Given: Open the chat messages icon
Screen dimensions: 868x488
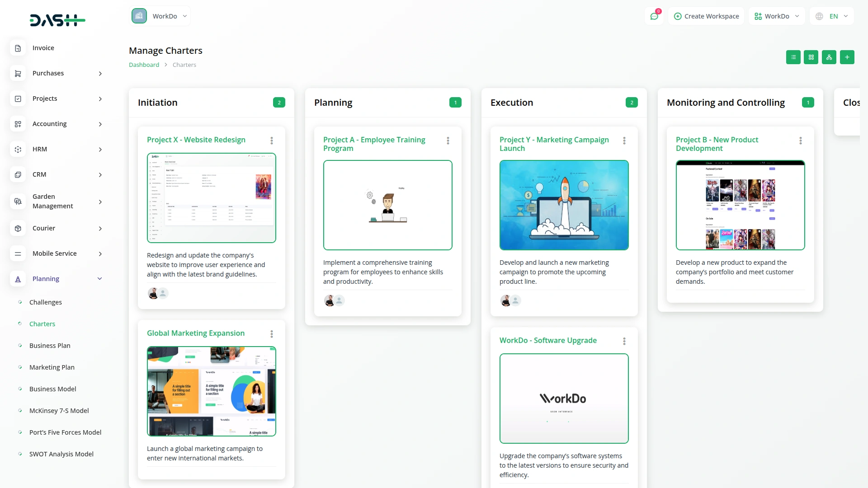Looking at the screenshot, I should pyautogui.click(x=654, y=16).
